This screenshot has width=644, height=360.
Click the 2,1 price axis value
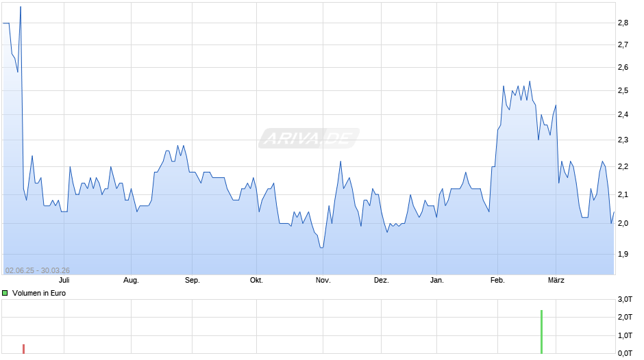623,194
